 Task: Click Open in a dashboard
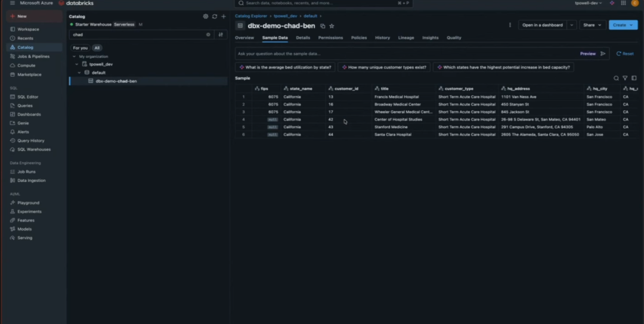point(543,25)
